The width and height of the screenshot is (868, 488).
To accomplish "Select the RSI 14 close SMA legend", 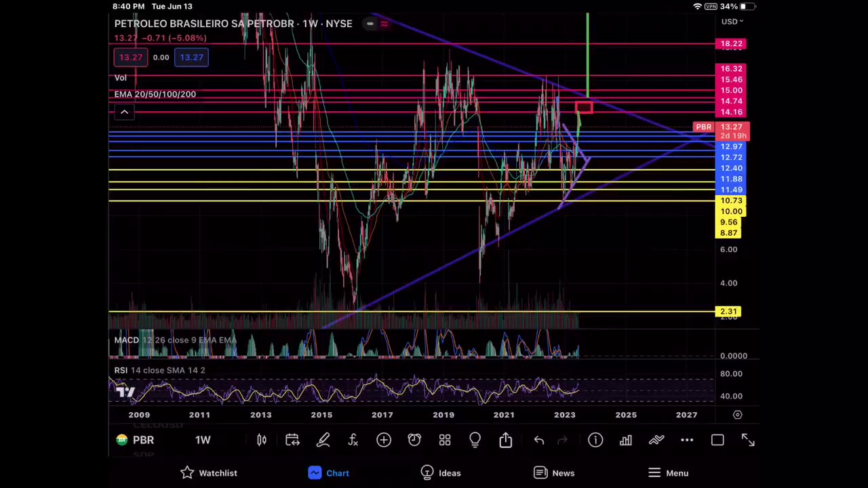I will pos(159,370).
